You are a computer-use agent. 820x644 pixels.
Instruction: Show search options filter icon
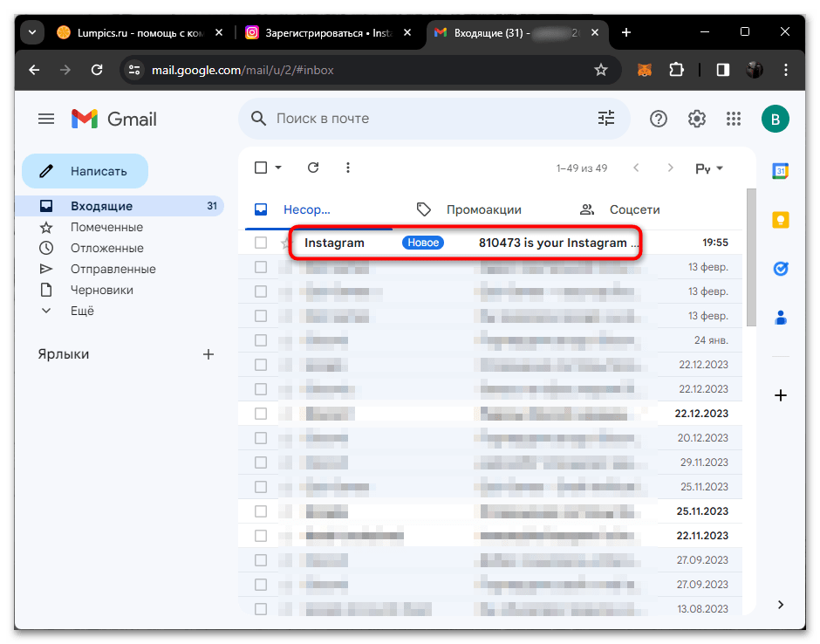(606, 119)
